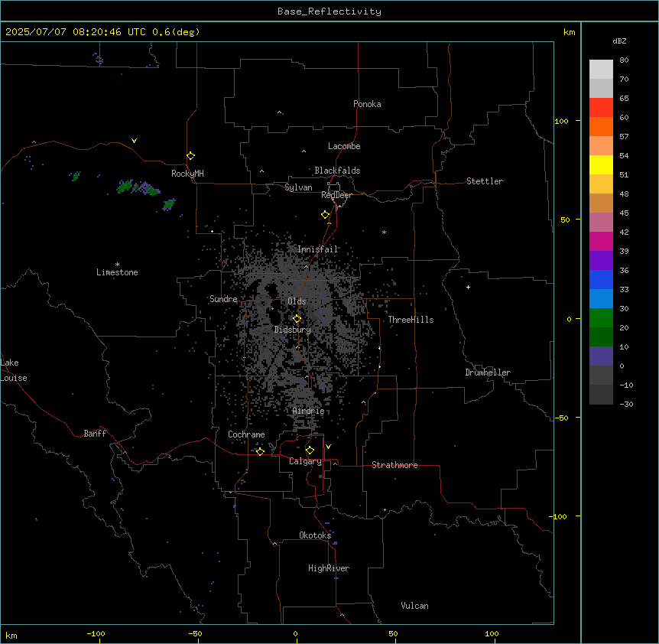
Task: Select the Banff label
Action: click(95, 434)
